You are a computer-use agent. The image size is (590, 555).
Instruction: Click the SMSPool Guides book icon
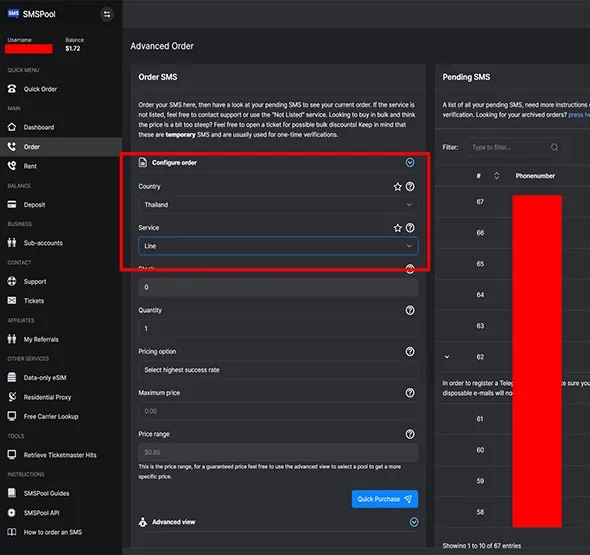pyautogui.click(x=12, y=493)
